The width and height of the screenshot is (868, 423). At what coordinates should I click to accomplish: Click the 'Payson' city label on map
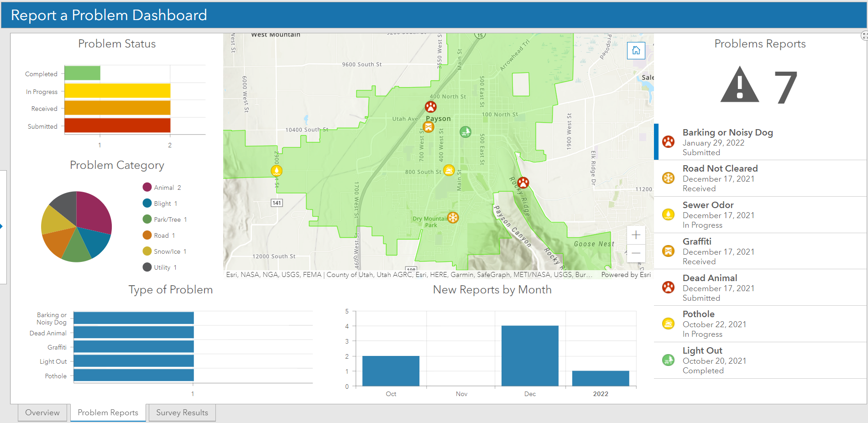click(x=438, y=119)
